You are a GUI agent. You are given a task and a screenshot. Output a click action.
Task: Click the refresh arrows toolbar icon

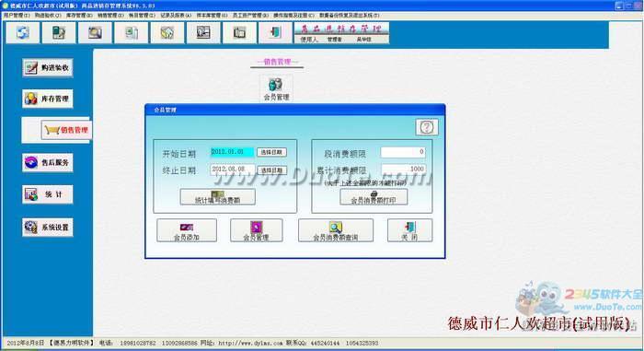[x=23, y=32]
